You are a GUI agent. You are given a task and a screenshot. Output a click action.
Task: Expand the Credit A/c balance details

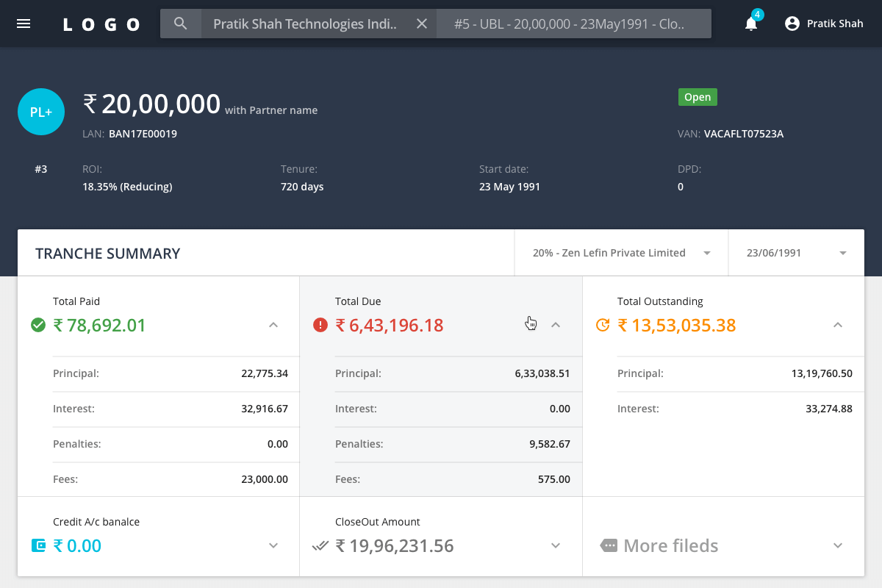pos(273,546)
